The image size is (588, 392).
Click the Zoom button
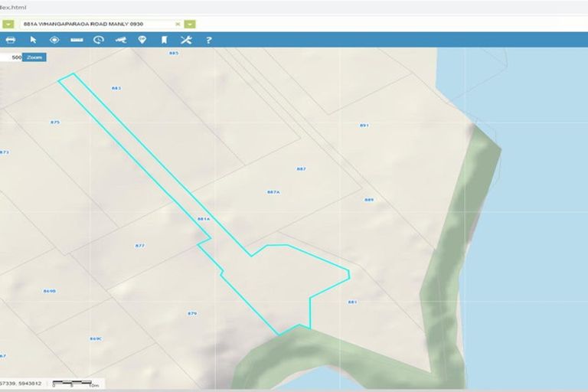point(34,57)
